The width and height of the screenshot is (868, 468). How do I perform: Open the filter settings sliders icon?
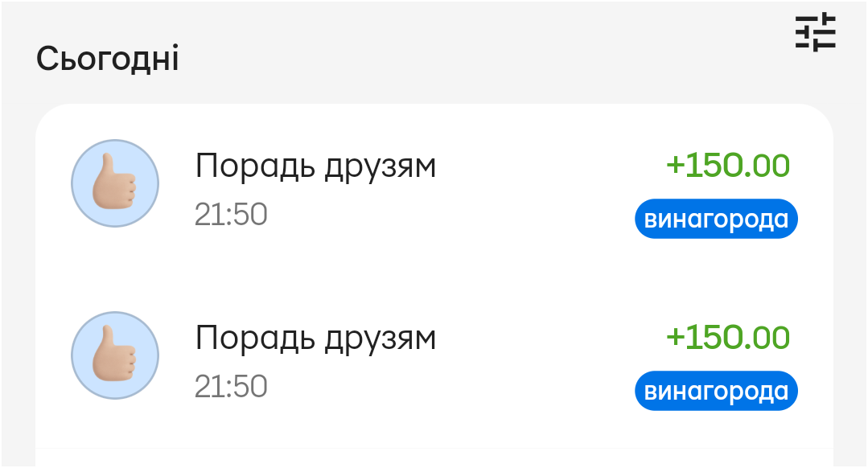click(816, 34)
